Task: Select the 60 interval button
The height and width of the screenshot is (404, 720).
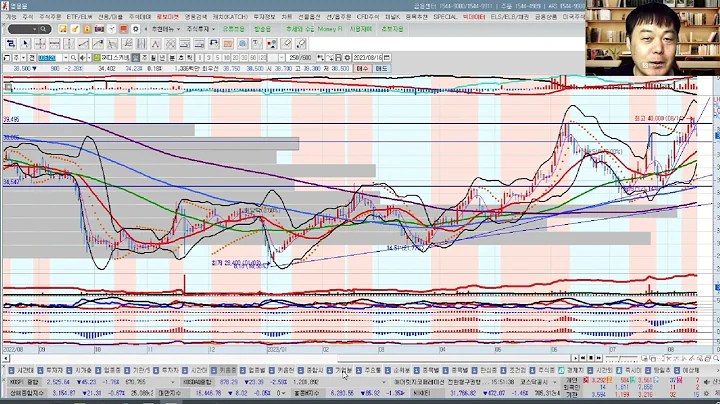Action: [x=253, y=57]
